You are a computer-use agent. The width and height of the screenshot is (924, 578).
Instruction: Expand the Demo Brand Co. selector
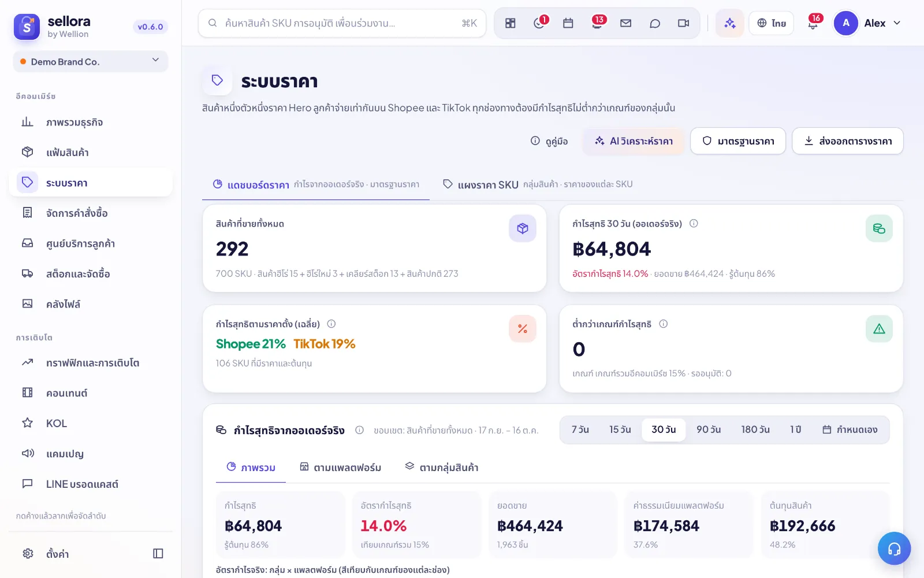click(x=91, y=61)
